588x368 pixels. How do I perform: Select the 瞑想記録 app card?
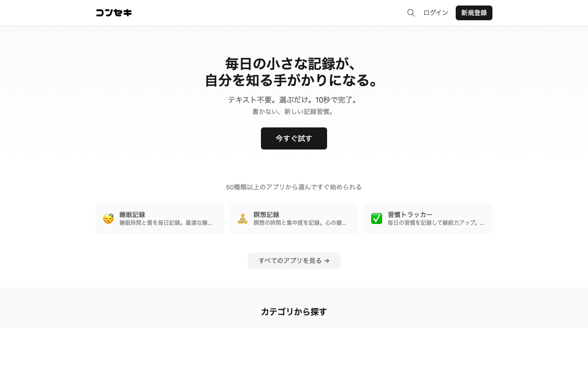pyautogui.click(x=294, y=218)
